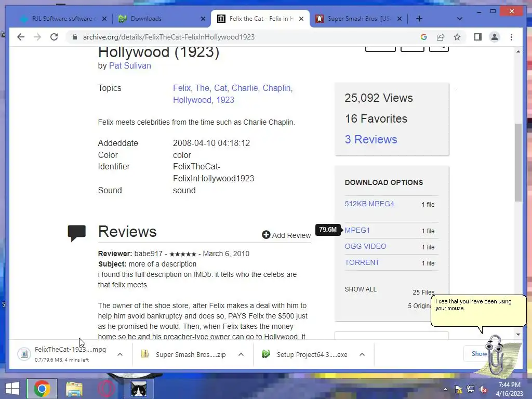Open the side panel icon
532x399 pixels.
coord(478,37)
